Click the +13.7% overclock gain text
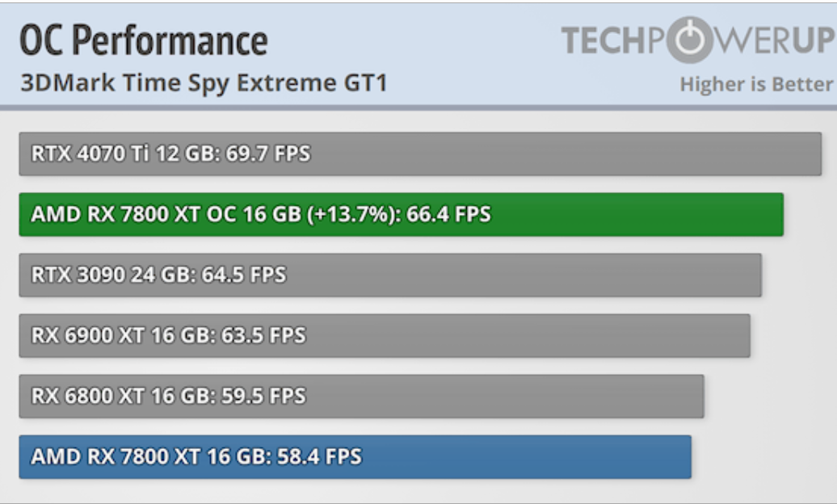 pos(351,215)
